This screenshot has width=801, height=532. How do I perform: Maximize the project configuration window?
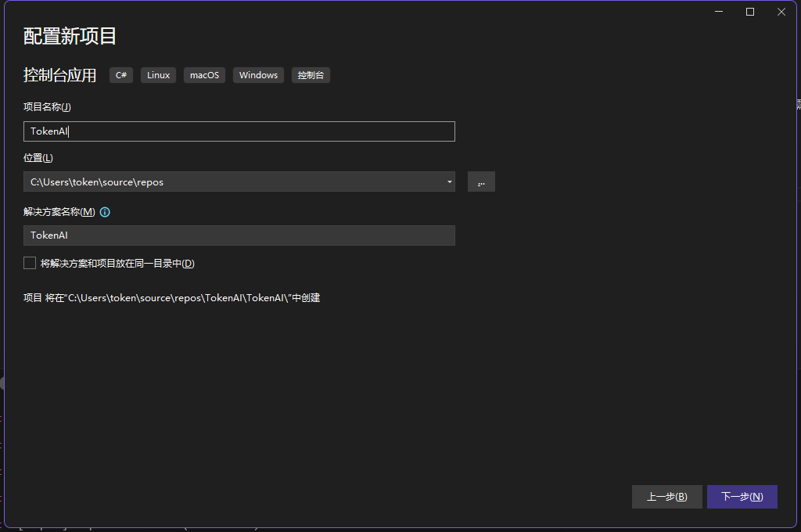coord(750,12)
